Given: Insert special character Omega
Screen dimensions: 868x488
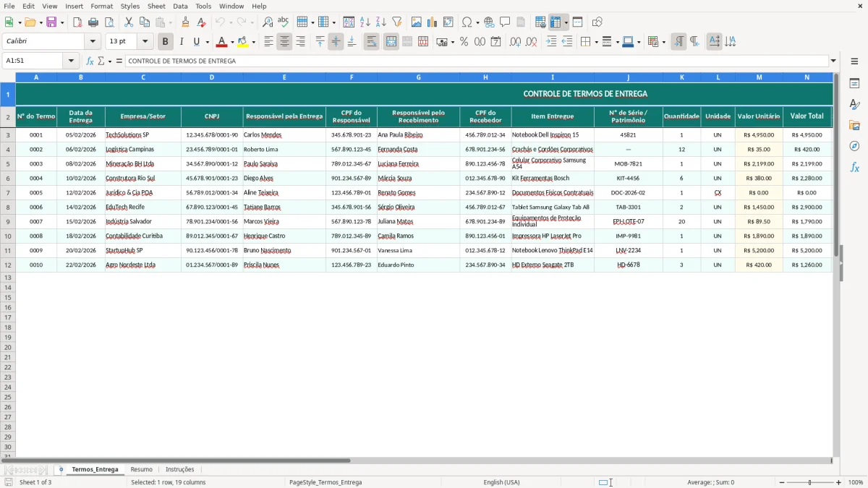Looking at the screenshot, I should [x=467, y=22].
